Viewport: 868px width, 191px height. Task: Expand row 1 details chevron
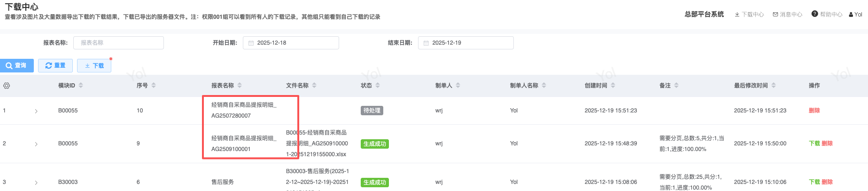pyautogui.click(x=36, y=111)
